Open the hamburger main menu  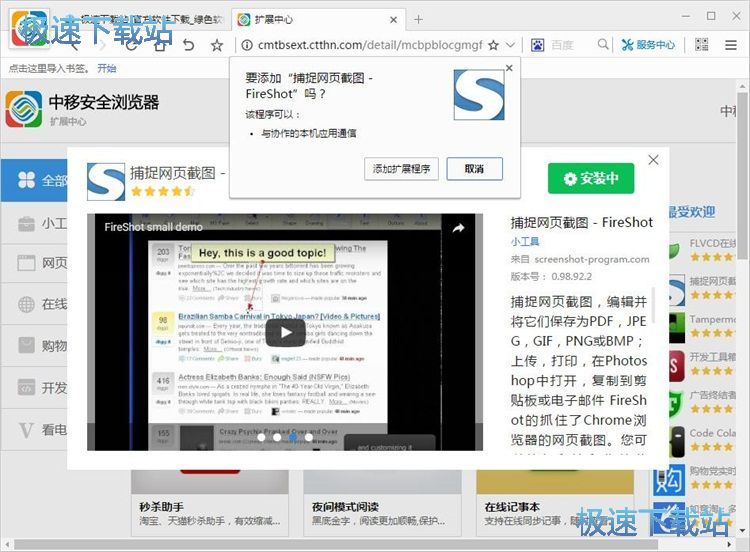(730, 45)
